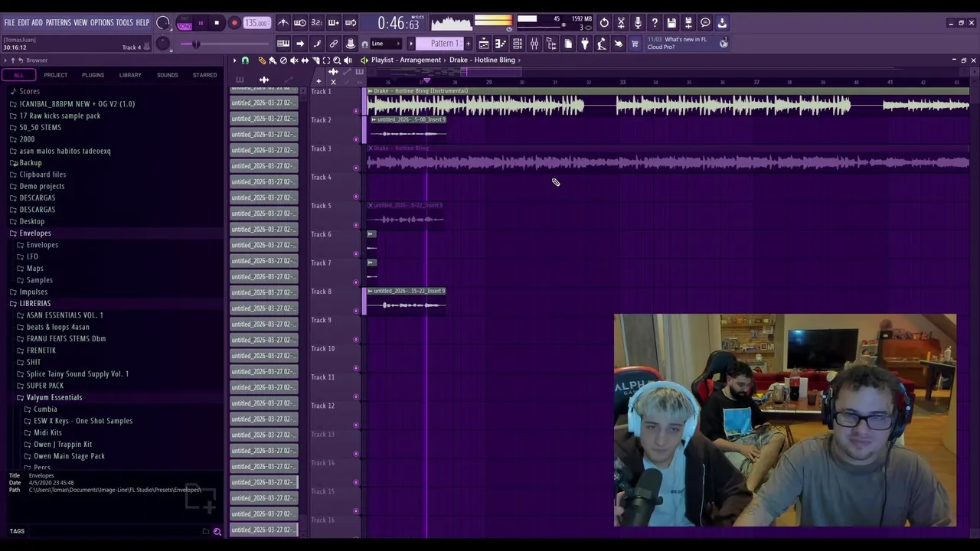Viewport: 980px width, 551px height.
Task: Open the 50_50 STEMS folder
Action: click(x=40, y=127)
